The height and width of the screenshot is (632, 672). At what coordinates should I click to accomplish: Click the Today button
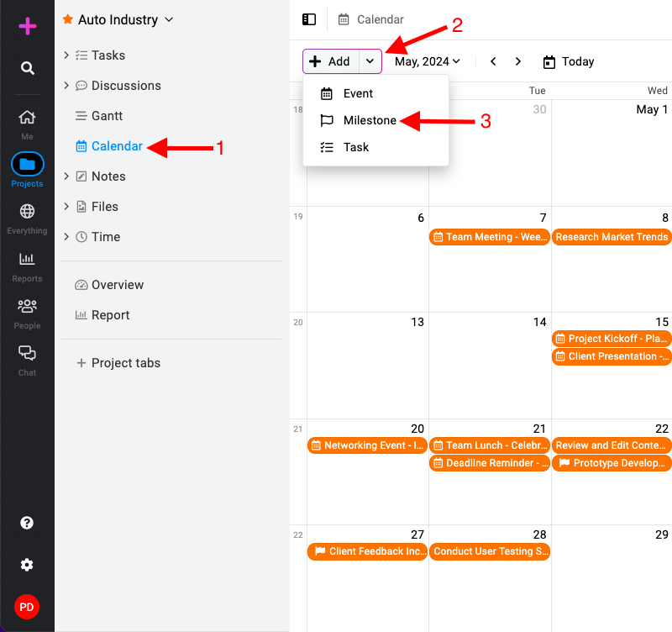[x=569, y=61]
